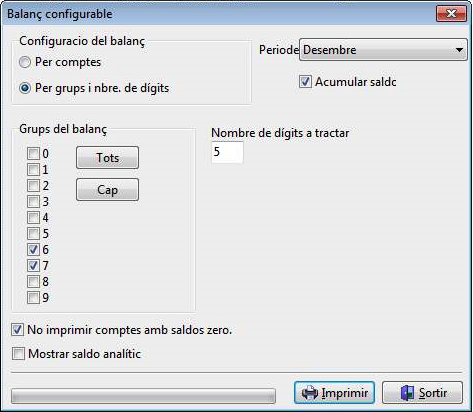Check group 2 in Grups del balanç
This screenshot has height=412, width=473.
[33, 186]
